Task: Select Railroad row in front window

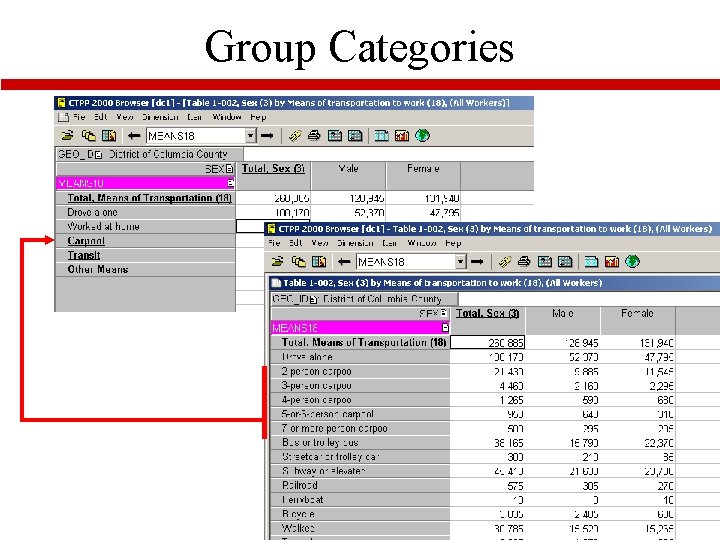Action: click(x=360, y=485)
